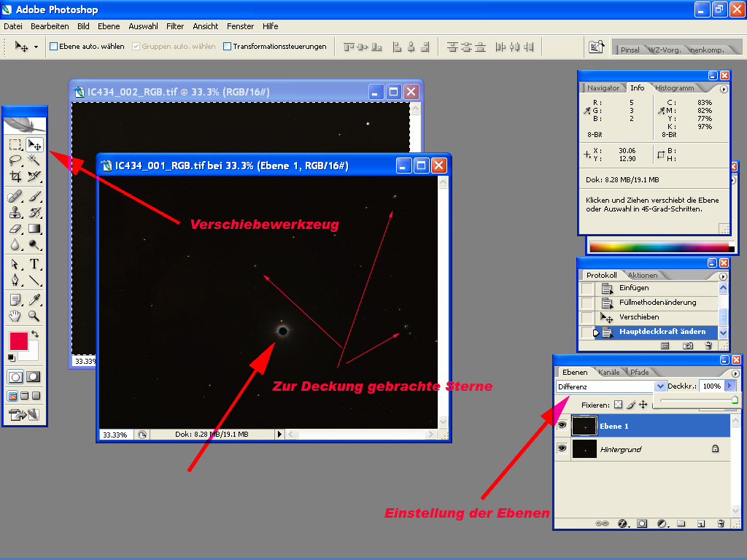Select the Eraser tool
This screenshot has height=560, width=747.
(x=15, y=228)
